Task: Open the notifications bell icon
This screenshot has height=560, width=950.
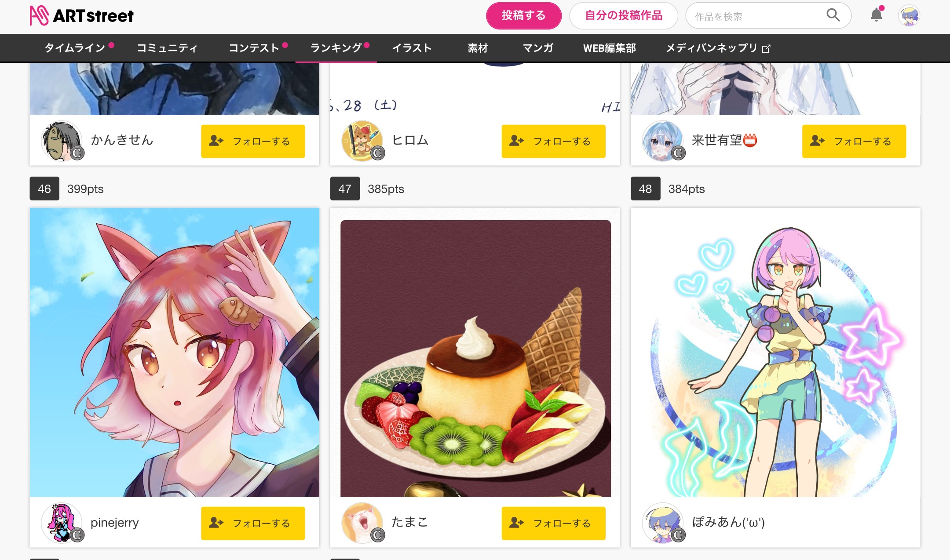Action: pos(877,15)
